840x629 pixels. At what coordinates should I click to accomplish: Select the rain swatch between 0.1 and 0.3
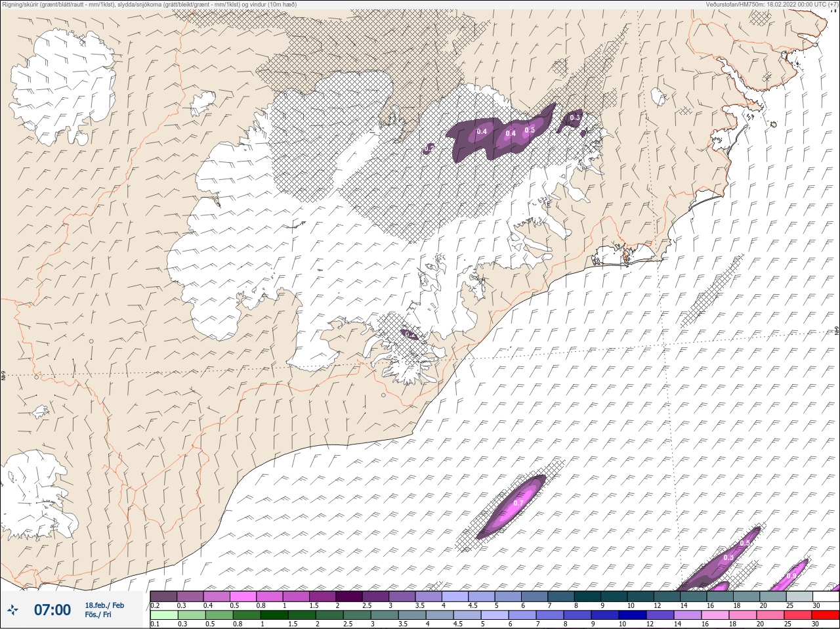point(163,615)
